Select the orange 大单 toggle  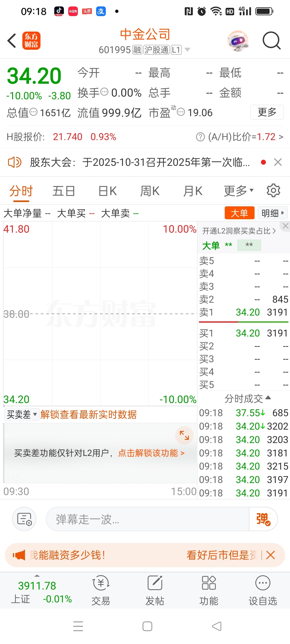(240, 213)
